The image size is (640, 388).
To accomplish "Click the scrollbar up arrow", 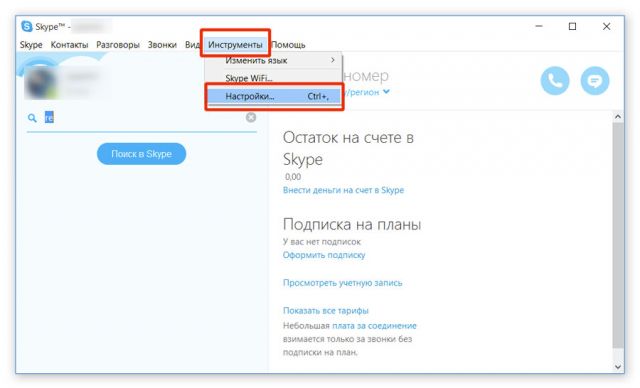I will coord(618,117).
